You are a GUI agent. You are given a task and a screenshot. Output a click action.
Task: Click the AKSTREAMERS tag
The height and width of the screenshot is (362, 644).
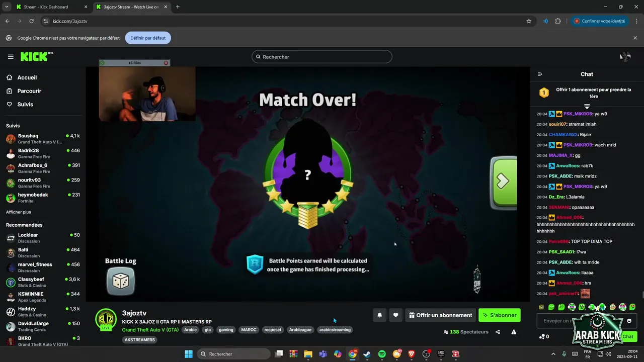tap(139, 340)
